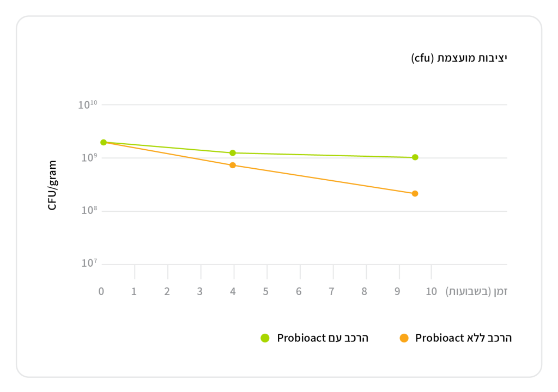This screenshot has width=558, height=392.
Task: Click the green data point near week 9.5
Action: (x=415, y=157)
